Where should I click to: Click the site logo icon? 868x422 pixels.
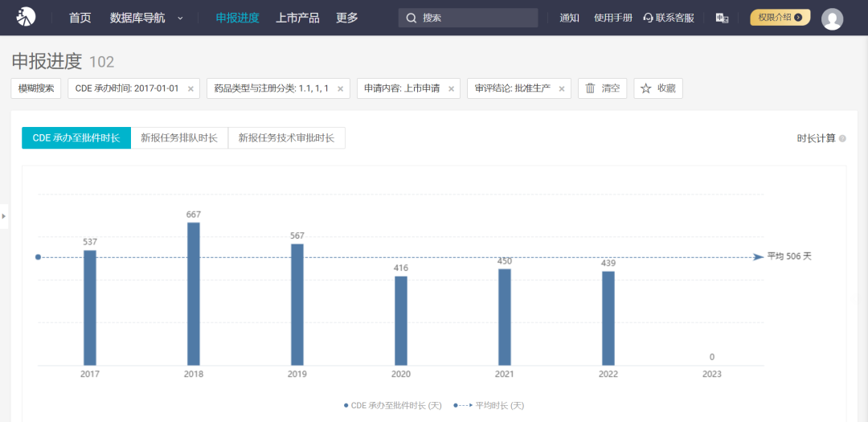(x=26, y=17)
